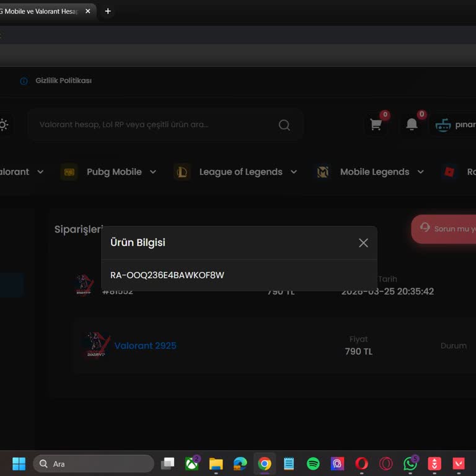Image resolution: width=476 pixels, height=476 pixels.
Task: Click the search magnifier icon in site search
Action: click(284, 125)
